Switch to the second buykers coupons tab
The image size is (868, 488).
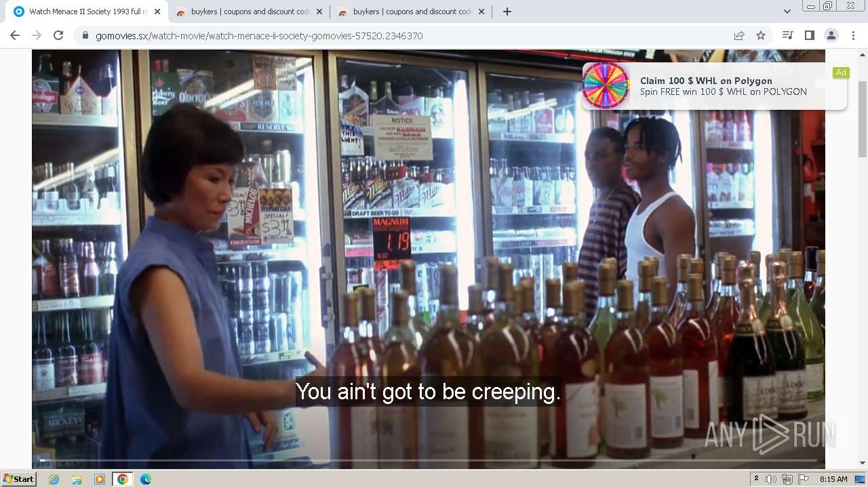coord(411,12)
